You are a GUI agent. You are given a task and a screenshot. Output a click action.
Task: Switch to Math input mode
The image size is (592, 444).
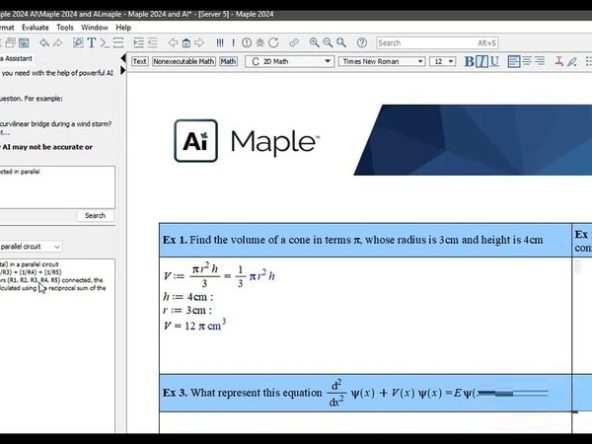[x=228, y=61]
